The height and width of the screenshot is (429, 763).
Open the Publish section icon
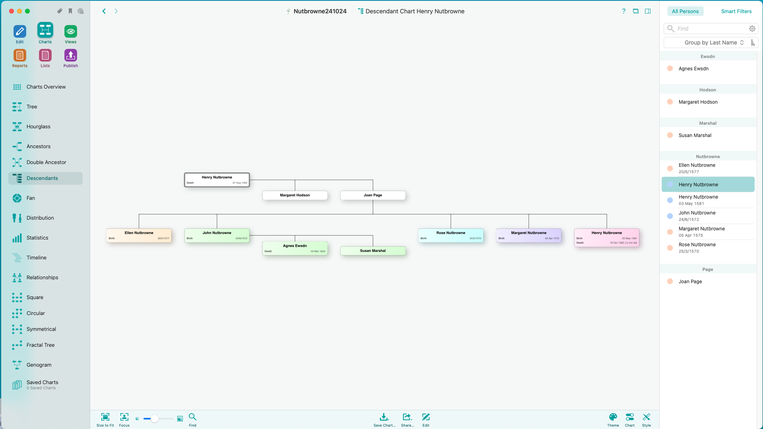point(71,55)
